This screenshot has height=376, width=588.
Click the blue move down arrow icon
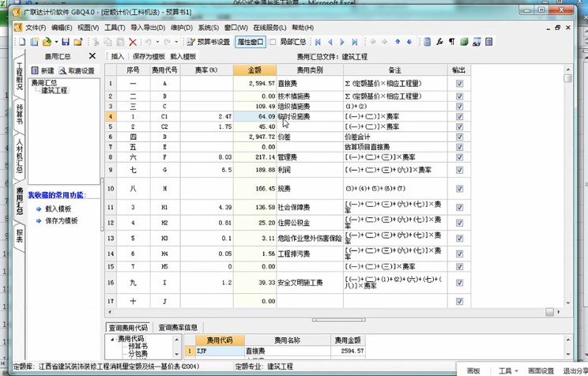[x=409, y=42]
